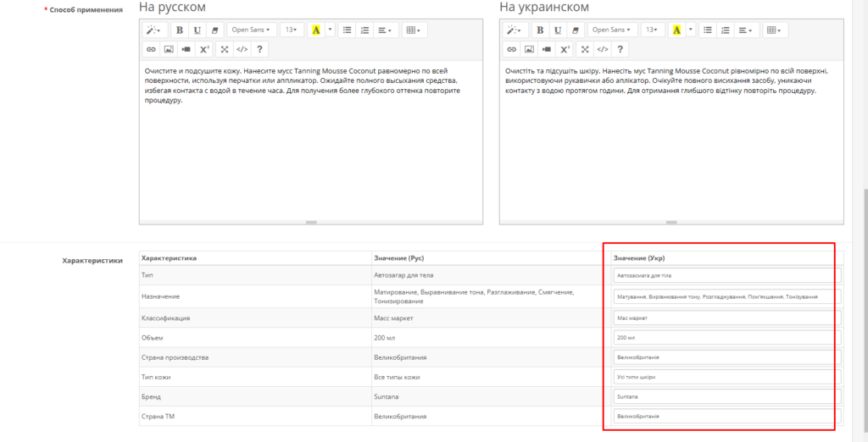Click the Ukrainian value field containing 200 мл
Screen dimensions: 868x442
726,337
